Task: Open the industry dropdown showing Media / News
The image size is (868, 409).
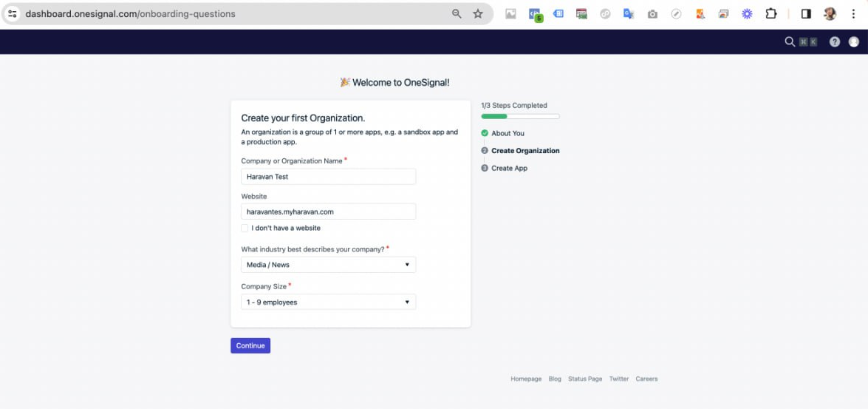Action: click(328, 265)
